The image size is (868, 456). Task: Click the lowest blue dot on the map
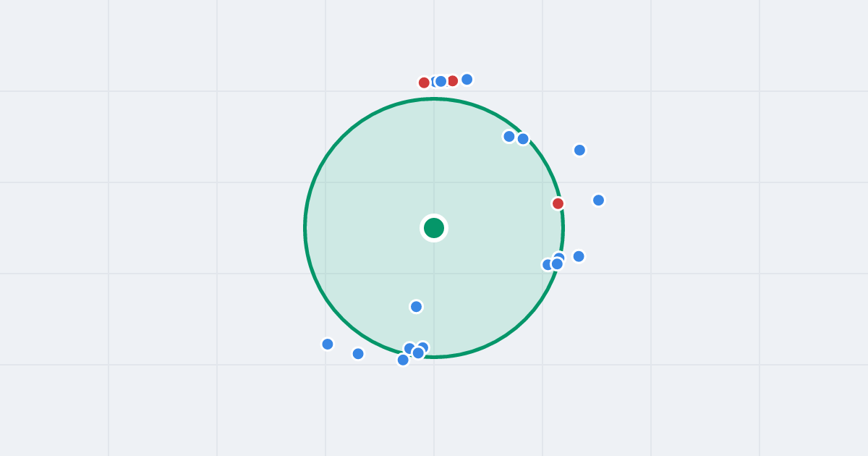(403, 360)
